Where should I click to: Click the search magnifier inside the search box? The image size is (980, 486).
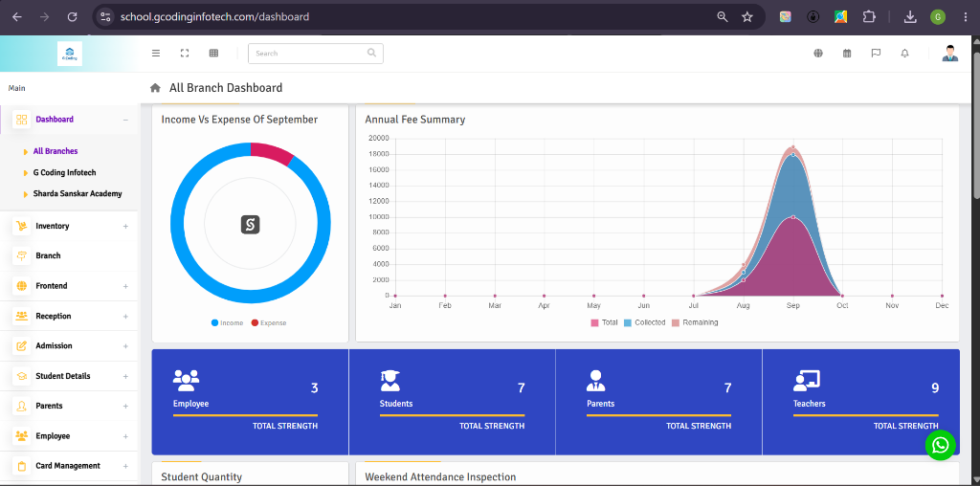tap(372, 54)
